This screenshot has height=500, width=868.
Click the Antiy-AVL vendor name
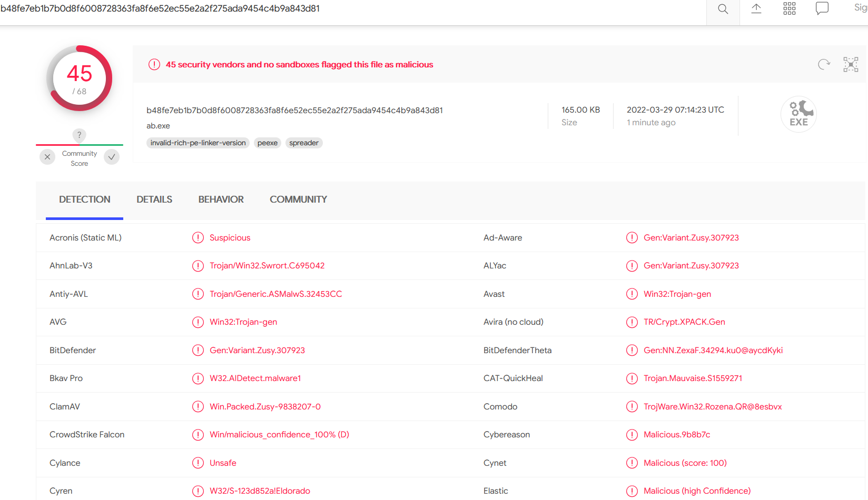tap(68, 294)
